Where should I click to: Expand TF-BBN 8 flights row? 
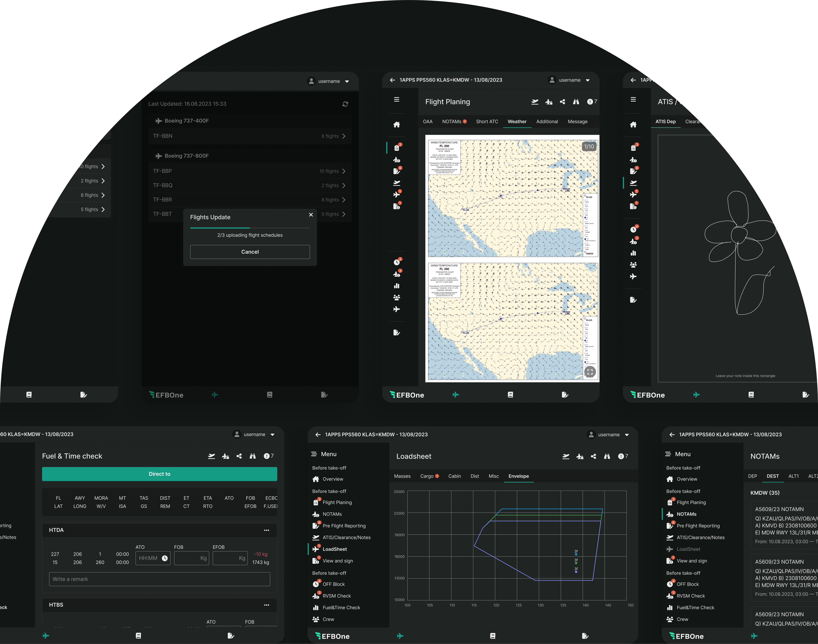(x=250, y=136)
